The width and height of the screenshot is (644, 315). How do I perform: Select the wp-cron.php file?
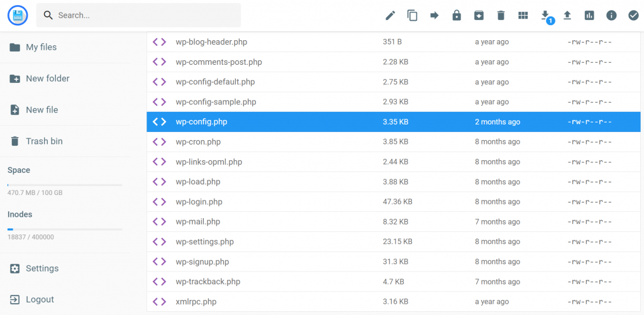tap(394, 141)
